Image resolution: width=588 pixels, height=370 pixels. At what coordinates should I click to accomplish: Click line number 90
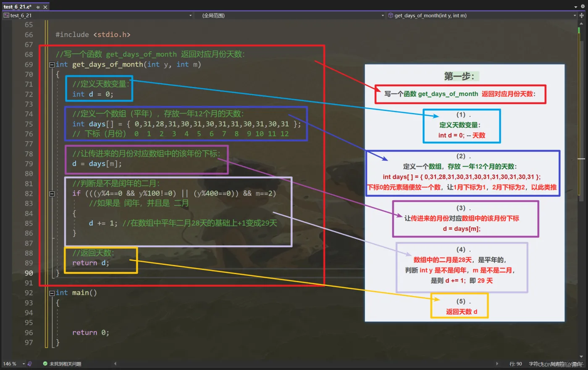[29, 273]
